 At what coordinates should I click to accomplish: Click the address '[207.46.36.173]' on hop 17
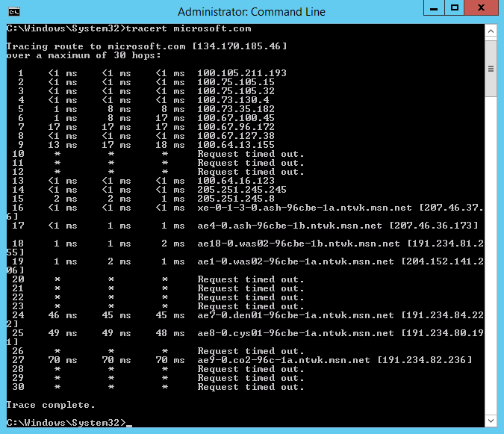tap(434, 226)
